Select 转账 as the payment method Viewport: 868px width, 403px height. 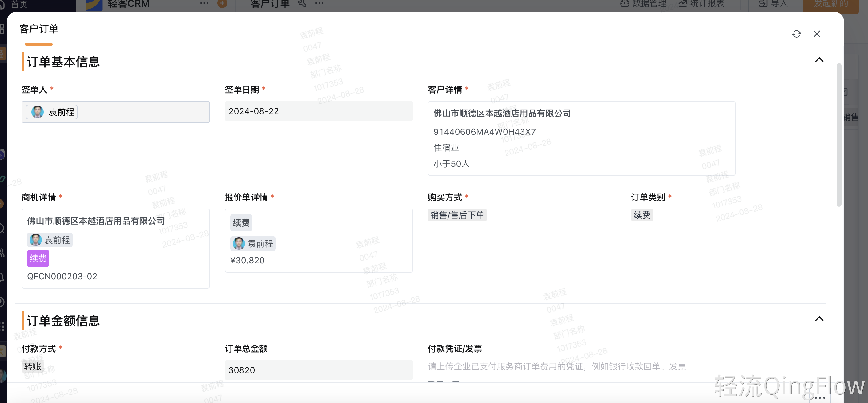tap(33, 366)
